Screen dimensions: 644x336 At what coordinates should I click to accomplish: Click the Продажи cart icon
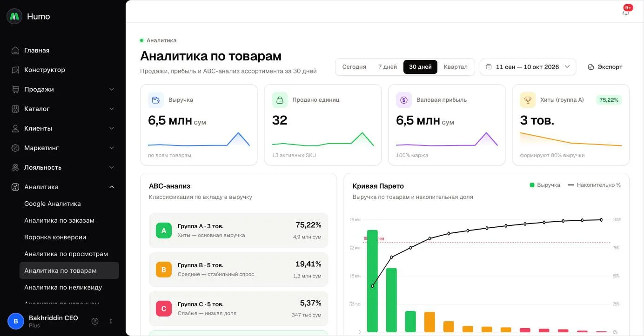pos(15,89)
